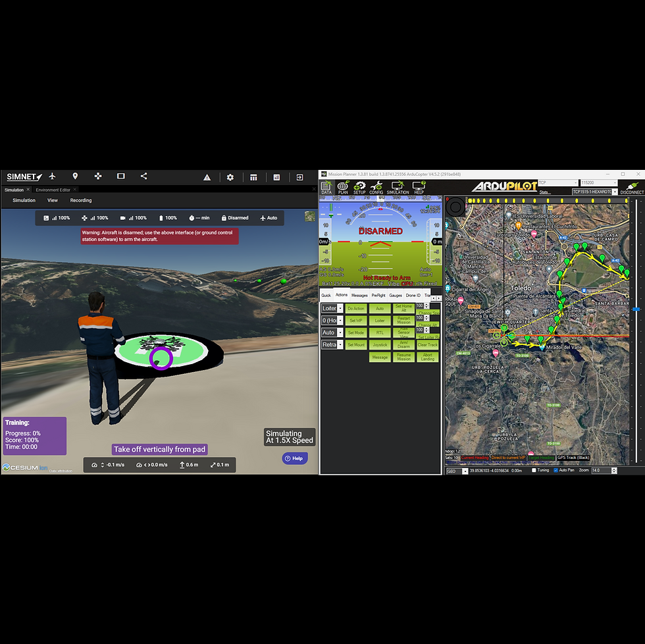This screenshot has height=644, width=645.
Task: Switch to the Gauges tab
Action: click(396, 296)
